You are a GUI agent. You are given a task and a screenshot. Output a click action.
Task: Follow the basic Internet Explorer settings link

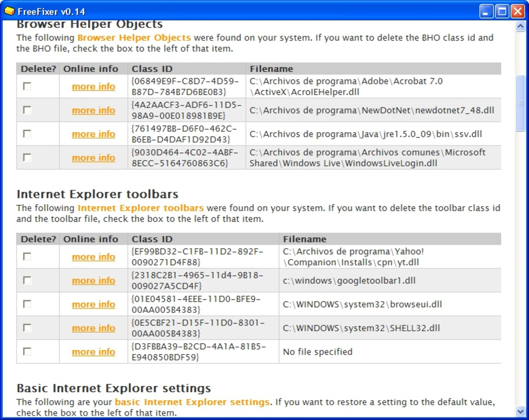click(x=192, y=402)
